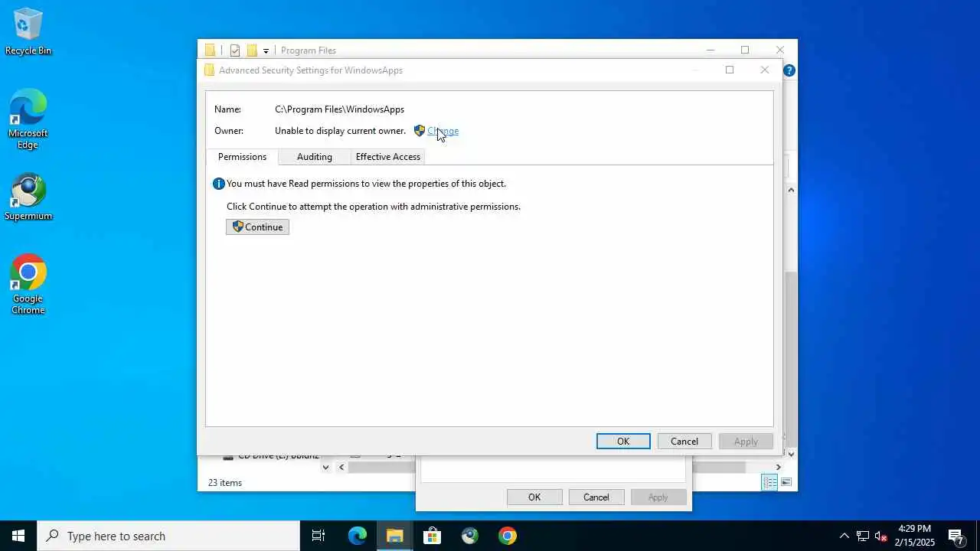980x551 pixels.
Task: Open the notification center with 7 notifications
Action: [x=956, y=536]
